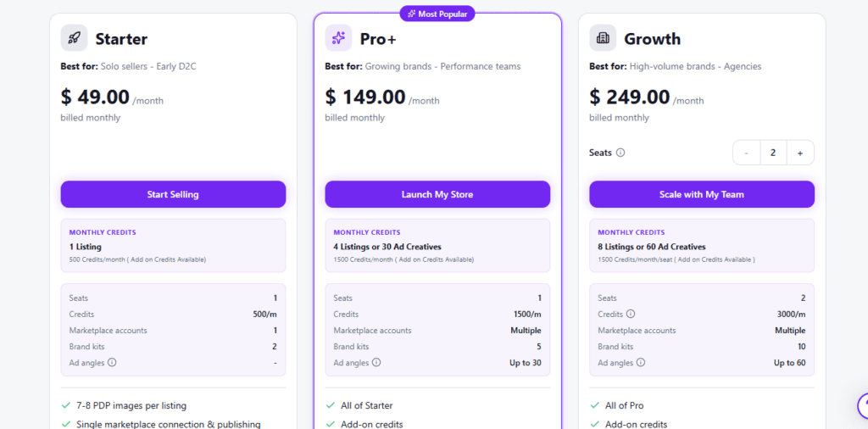Click the Most Popular badge
This screenshot has height=429, width=868.
[x=437, y=14]
